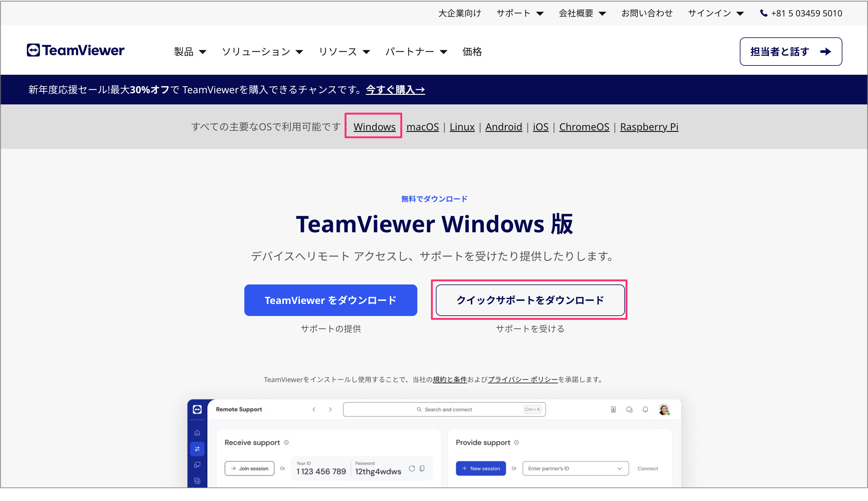Expand the 会社概要 dropdown
Viewport: 868px width, 501px height.
[582, 13]
